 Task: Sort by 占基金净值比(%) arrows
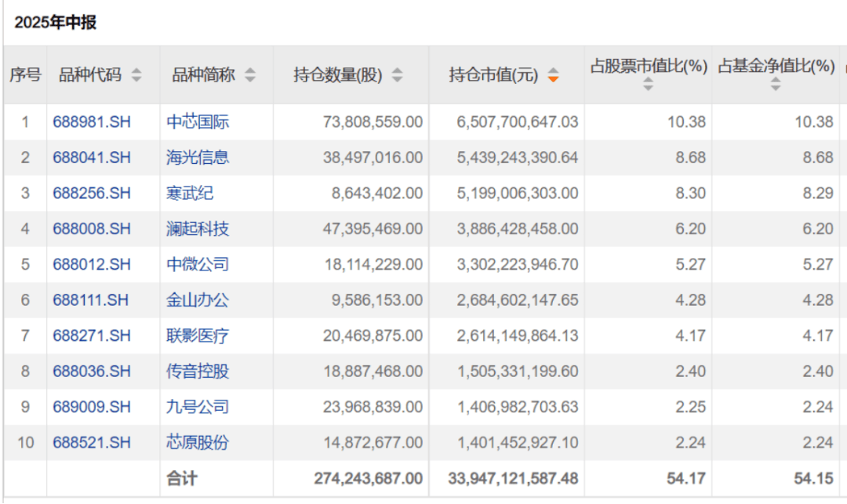click(775, 85)
